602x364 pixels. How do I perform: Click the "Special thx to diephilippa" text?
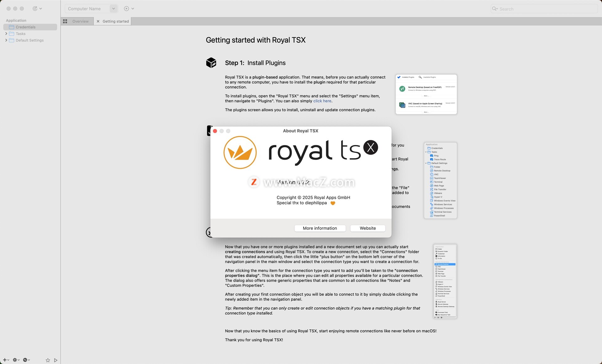(x=302, y=203)
